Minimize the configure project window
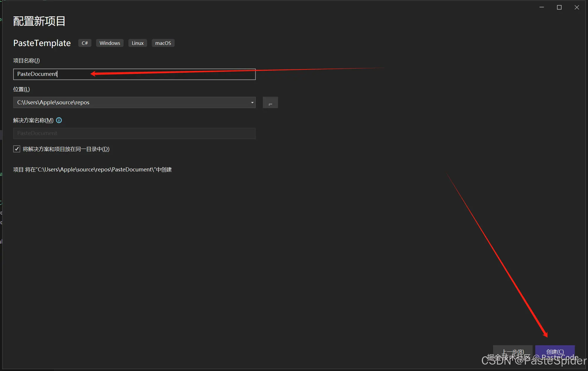The image size is (588, 371). point(542,7)
